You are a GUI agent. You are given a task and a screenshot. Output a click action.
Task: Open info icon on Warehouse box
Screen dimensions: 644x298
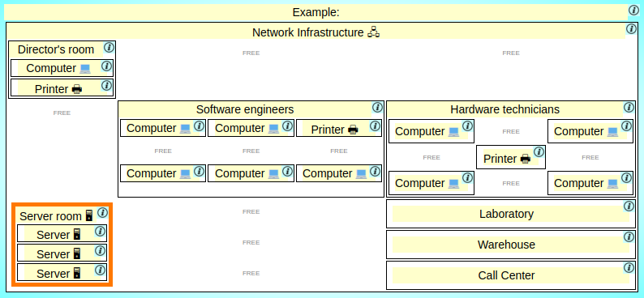(629, 237)
